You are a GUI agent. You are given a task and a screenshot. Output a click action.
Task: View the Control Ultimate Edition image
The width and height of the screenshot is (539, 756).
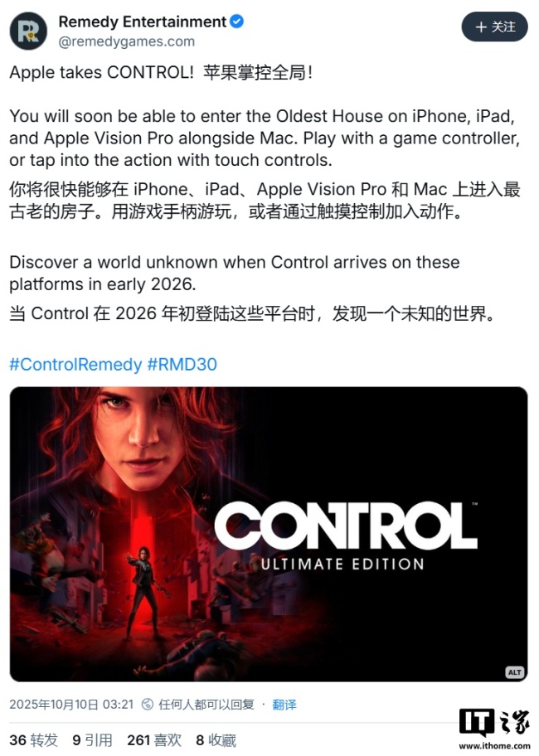[x=269, y=534]
